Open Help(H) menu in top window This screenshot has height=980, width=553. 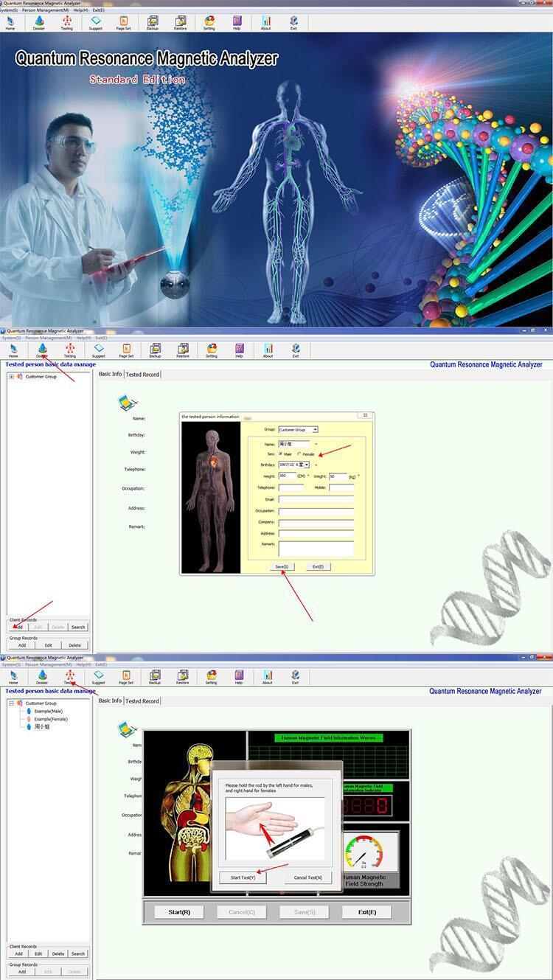click(x=81, y=10)
